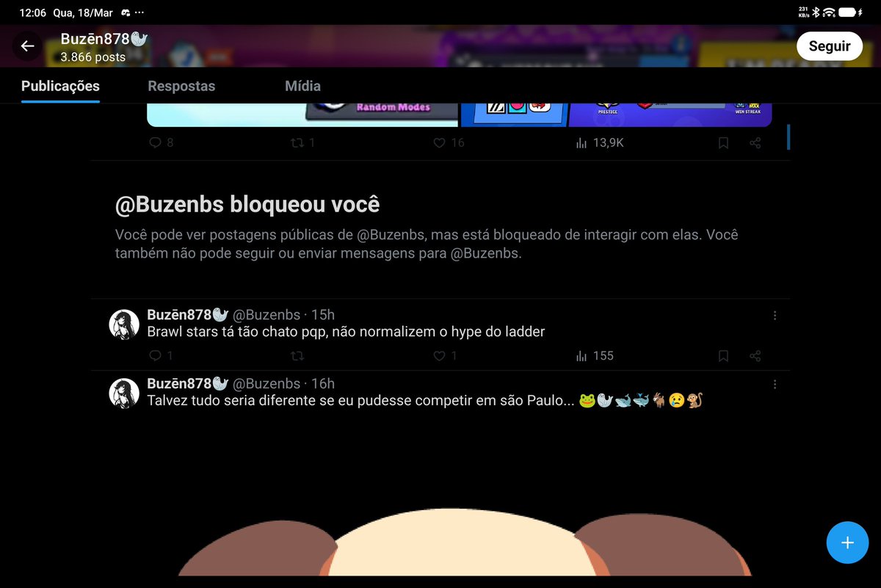Image resolution: width=881 pixels, height=588 pixels.
Task: Select the 12:06 clock in status bar
Action: coord(32,13)
